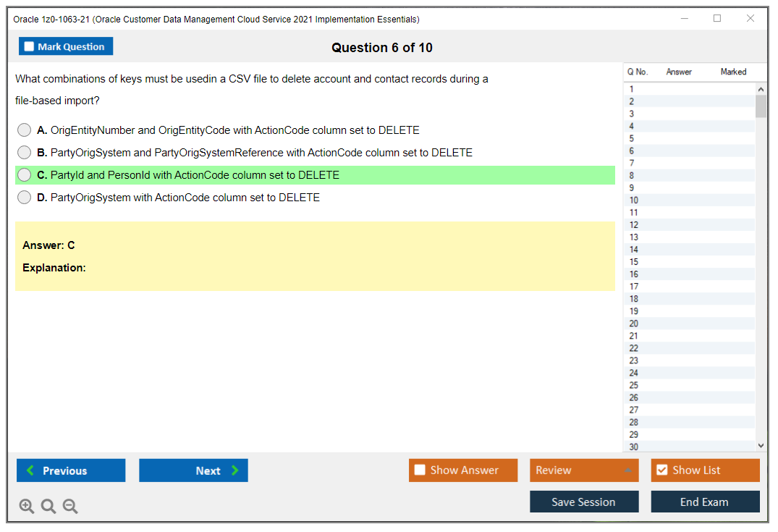778x532 pixels.
Task: Select question 15 in the question list
Action: [x=688, y=261]
